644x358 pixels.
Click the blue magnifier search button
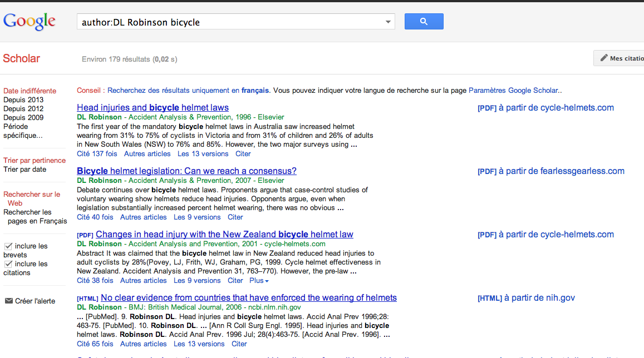tap(424, 21)
